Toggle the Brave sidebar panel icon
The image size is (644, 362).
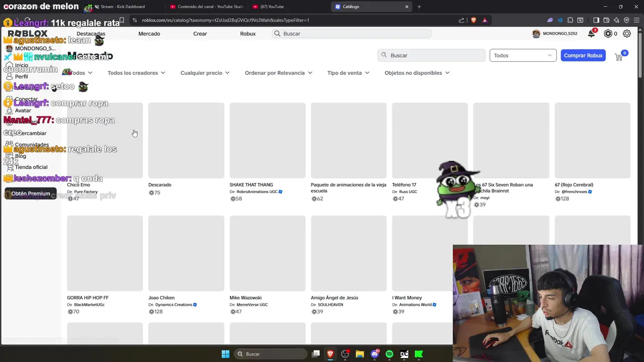[596, 20]
